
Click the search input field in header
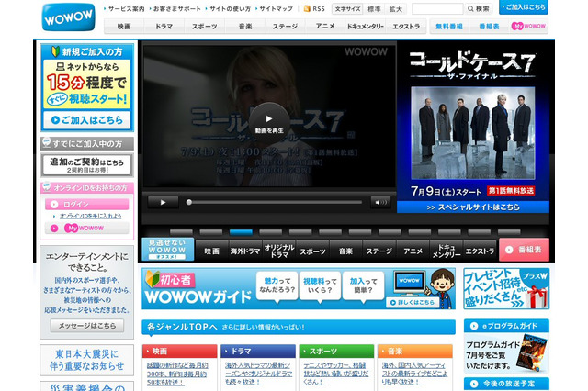click(437, 8)
